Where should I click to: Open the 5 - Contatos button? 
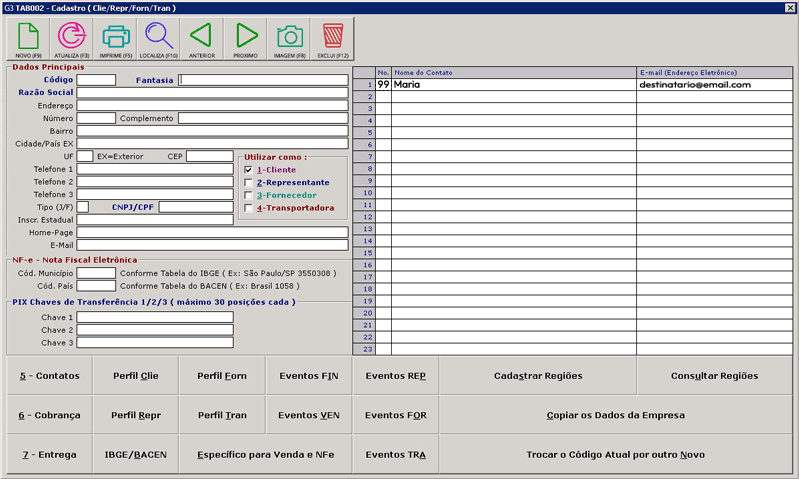[49, 376]
